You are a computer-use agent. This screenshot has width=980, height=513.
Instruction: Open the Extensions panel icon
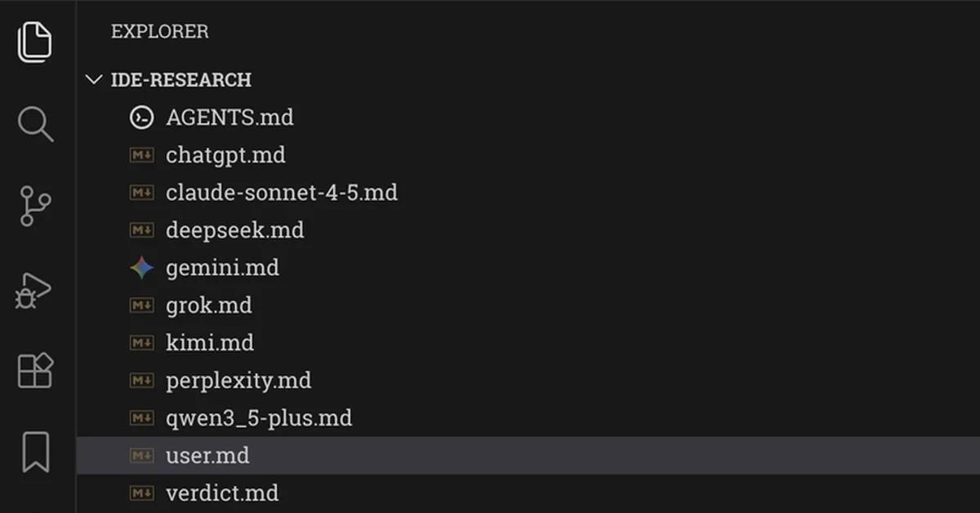[34, 372]
